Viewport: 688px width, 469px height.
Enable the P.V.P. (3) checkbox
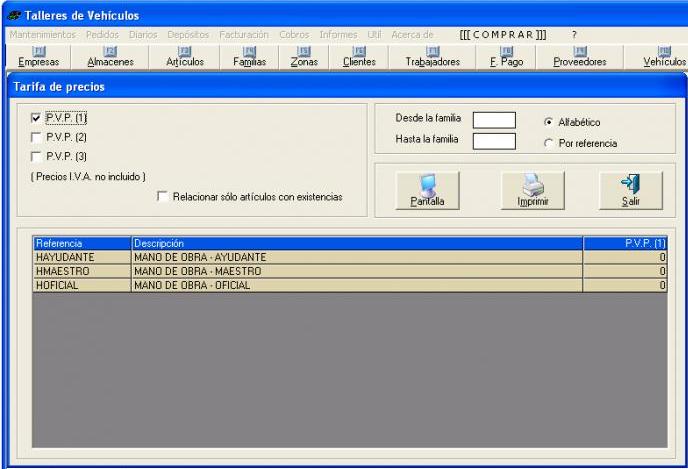pyautogui.click(x=36, y=157)
